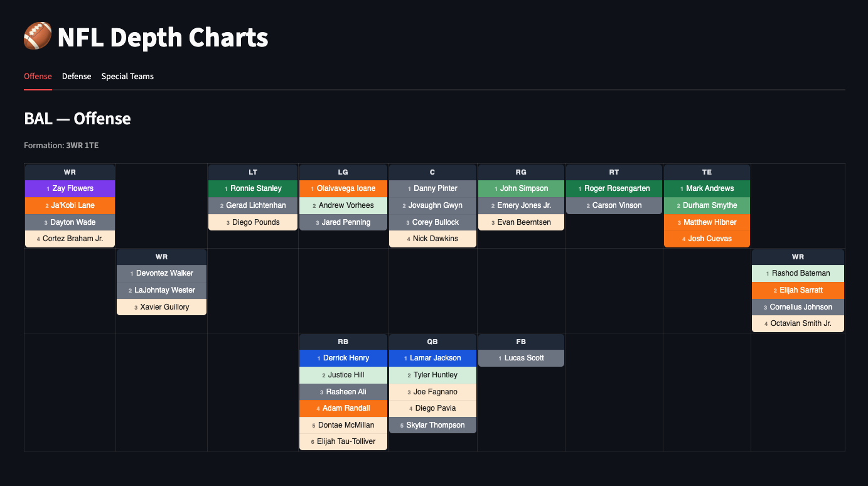Choose Evan Beerntsen under RG

coord(521,222)
